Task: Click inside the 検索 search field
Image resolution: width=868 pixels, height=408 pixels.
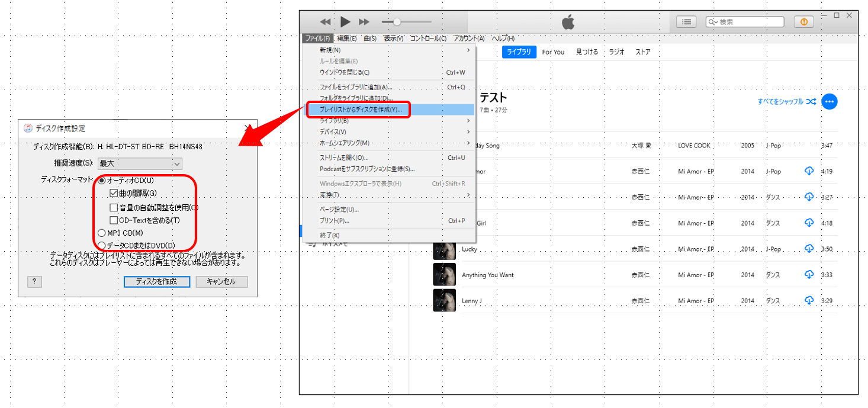Action: pos(745,22)
